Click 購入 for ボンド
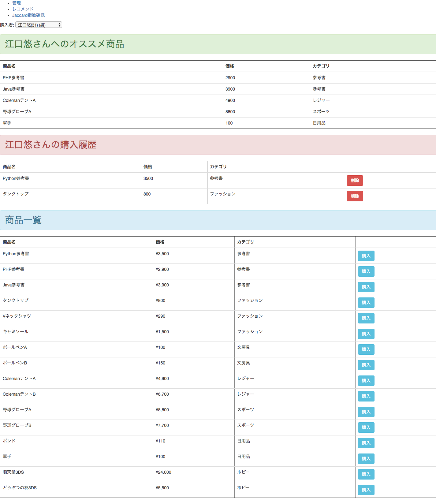The image size is (436, 504). point(366,443)
